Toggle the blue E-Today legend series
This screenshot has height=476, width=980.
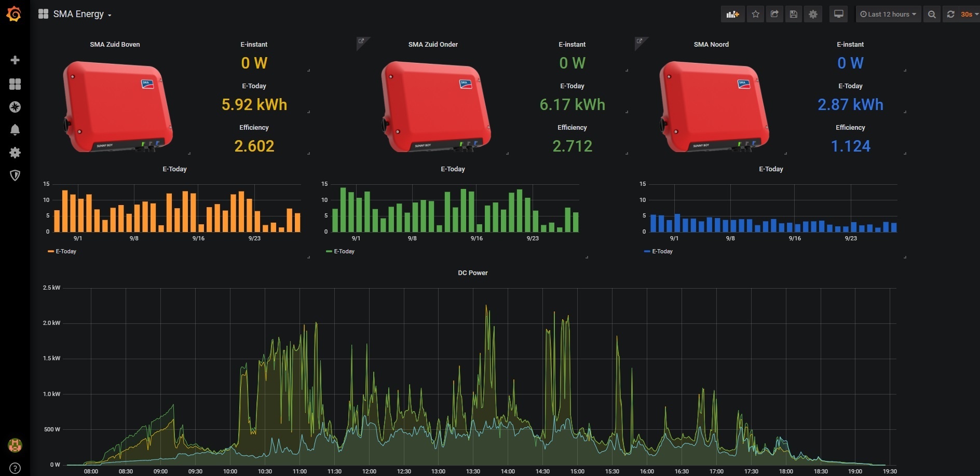tap(662, 251)
